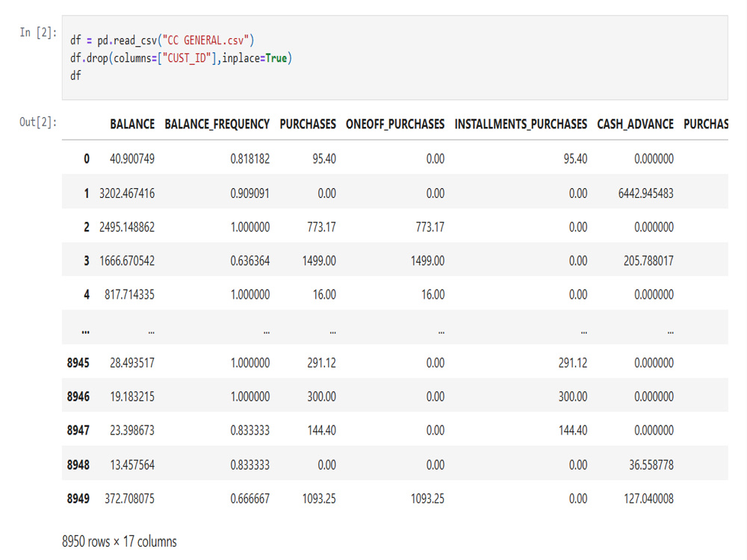747x560 pixels.
Task: Click the row index 1 label
Action: 86,193
